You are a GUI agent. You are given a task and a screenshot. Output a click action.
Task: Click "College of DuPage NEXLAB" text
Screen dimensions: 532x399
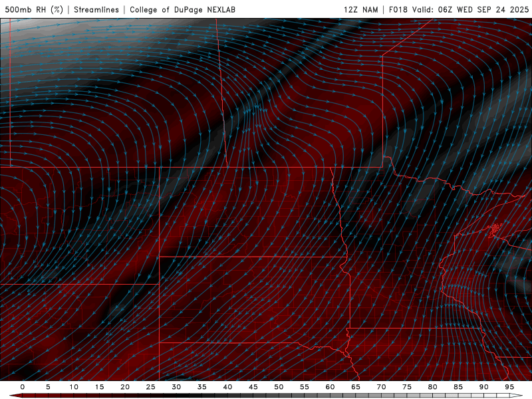(182, 9)
